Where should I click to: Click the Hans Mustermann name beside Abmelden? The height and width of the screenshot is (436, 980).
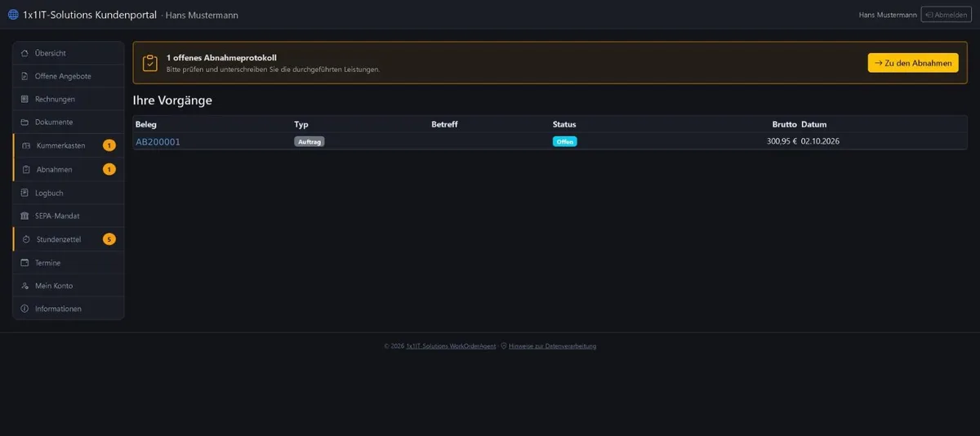[888, 15]
